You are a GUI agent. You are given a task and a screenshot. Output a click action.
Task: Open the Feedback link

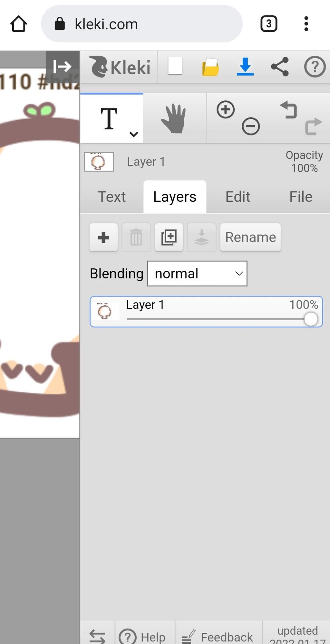pyautogui.click(x=218, y=636)
